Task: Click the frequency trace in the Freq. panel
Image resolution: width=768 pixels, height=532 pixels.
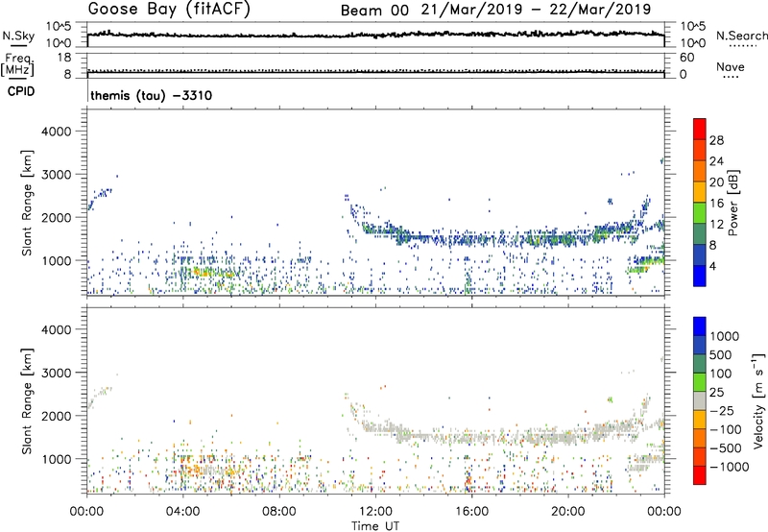Action: tap(375, 71)
